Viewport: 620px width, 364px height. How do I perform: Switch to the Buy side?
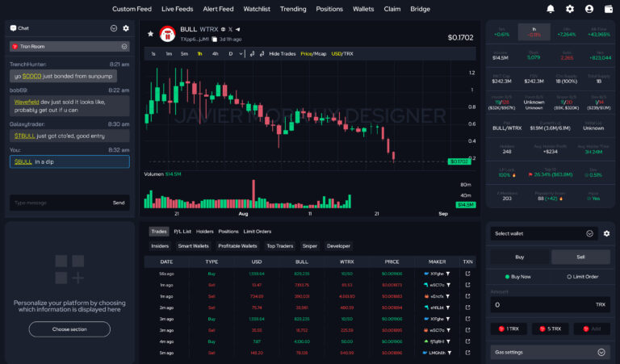point(520,257)
